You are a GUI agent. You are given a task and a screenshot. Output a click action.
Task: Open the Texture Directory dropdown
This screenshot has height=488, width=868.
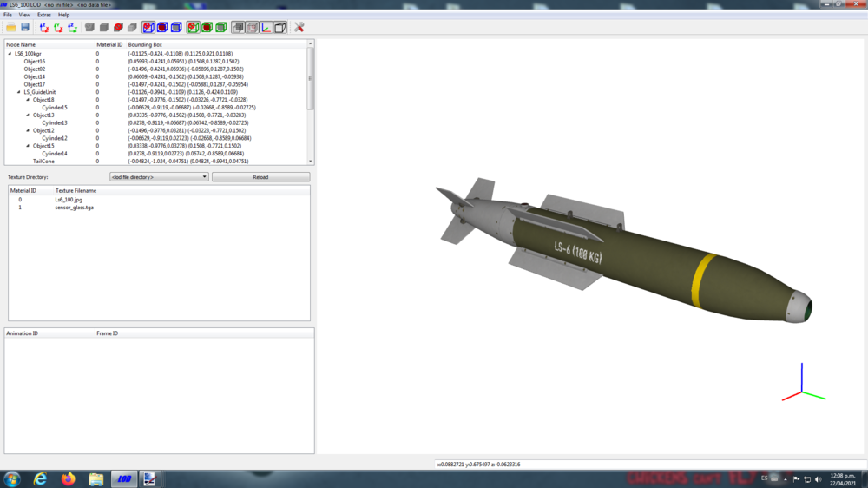coord(159,177)
